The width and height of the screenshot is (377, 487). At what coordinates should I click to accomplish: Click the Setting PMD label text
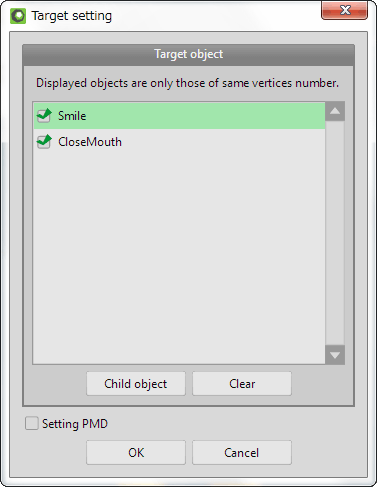[x=75, y=424]
